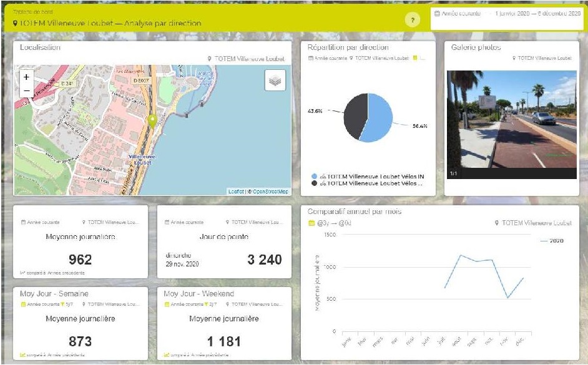
Task: Open the OpenStreetMap attribution link
Action: [x=270, y=192]
